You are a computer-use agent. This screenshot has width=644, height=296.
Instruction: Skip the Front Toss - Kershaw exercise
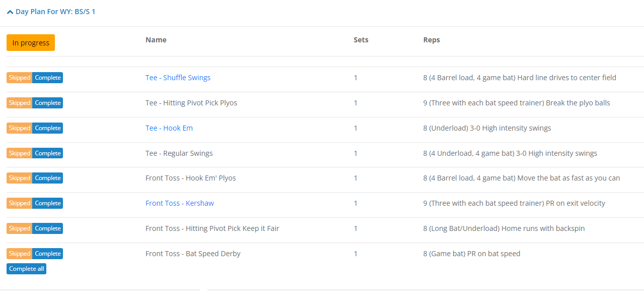(x=20, y=203)
